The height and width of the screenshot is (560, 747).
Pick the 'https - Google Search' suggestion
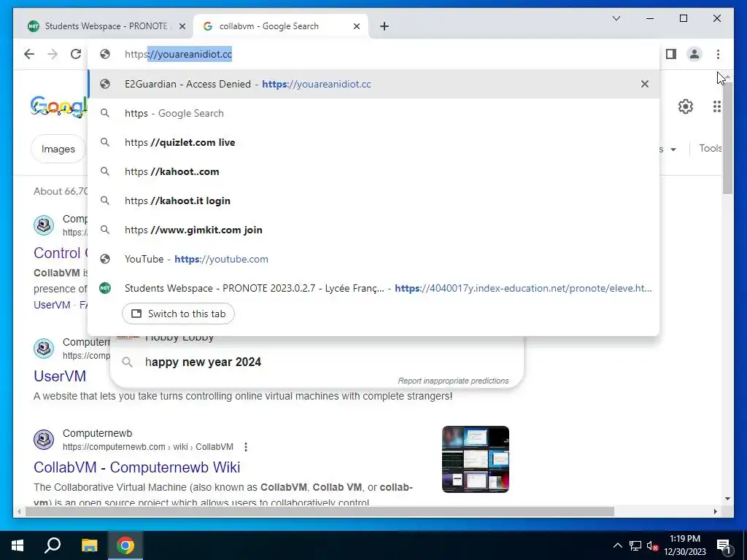pos(373,113)
